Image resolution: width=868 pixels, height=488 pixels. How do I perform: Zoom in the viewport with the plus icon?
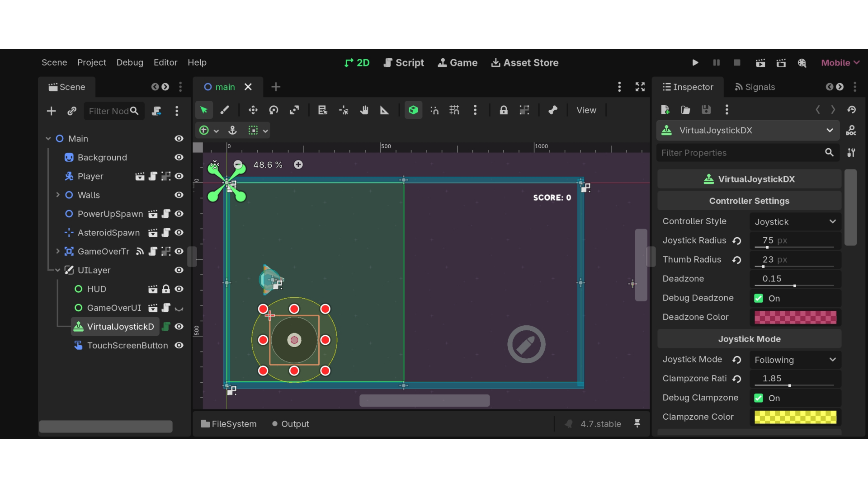(x=298, y=165)
